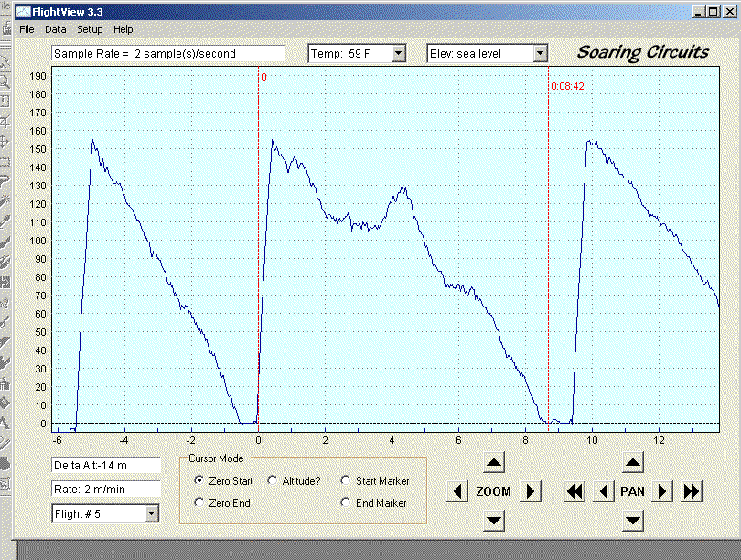Click the ZOOM right arrow button
This screenshot has height=560, width=741.
(x=531, y=491)
